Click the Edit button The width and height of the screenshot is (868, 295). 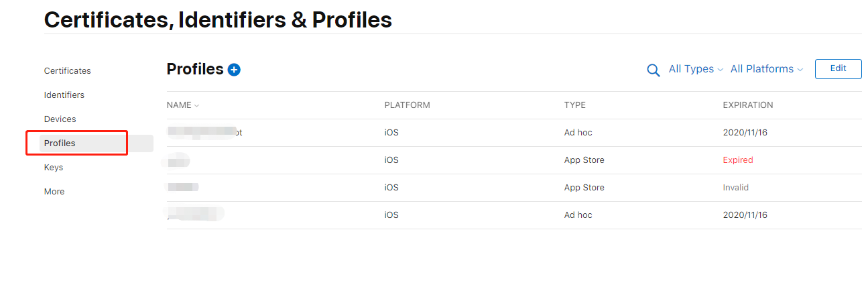click(838, 68)
